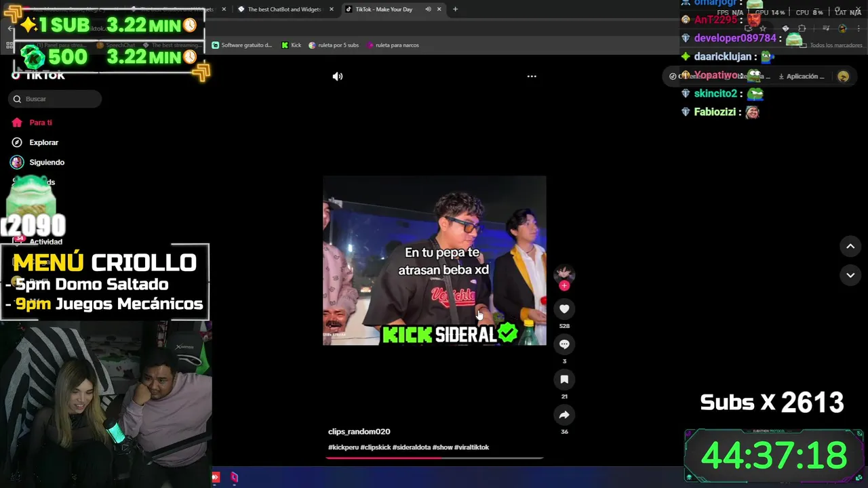Open Siguiendo in TikTok sidebar
The width and height of the screenshot is (868, 488).
(x=47, y=163)
